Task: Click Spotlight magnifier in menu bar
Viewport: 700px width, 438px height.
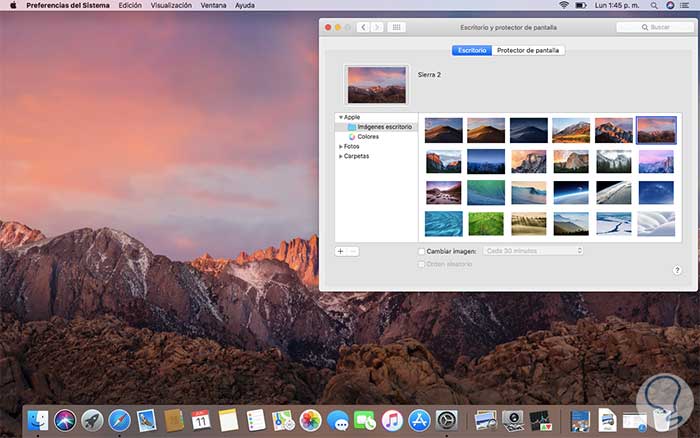Action: [x=654, y=5]
